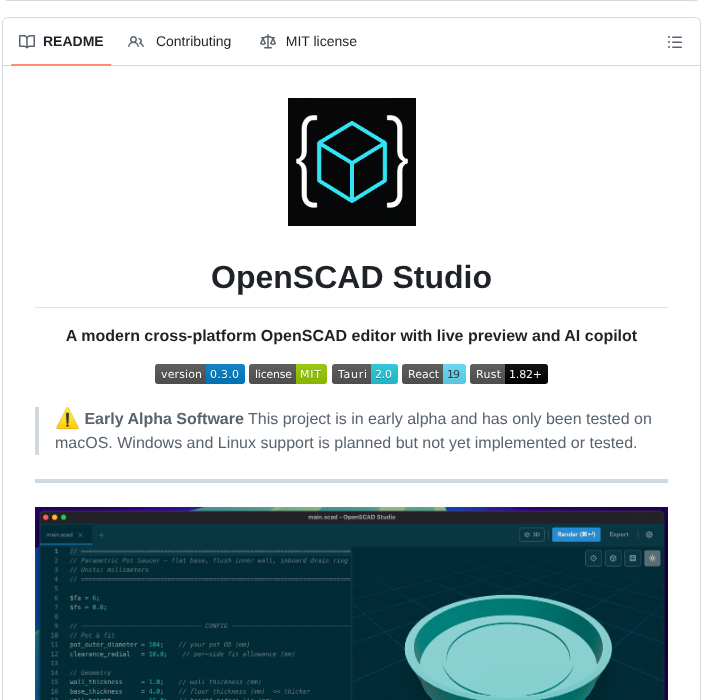Click the warning emoji icon

point(68,418)
